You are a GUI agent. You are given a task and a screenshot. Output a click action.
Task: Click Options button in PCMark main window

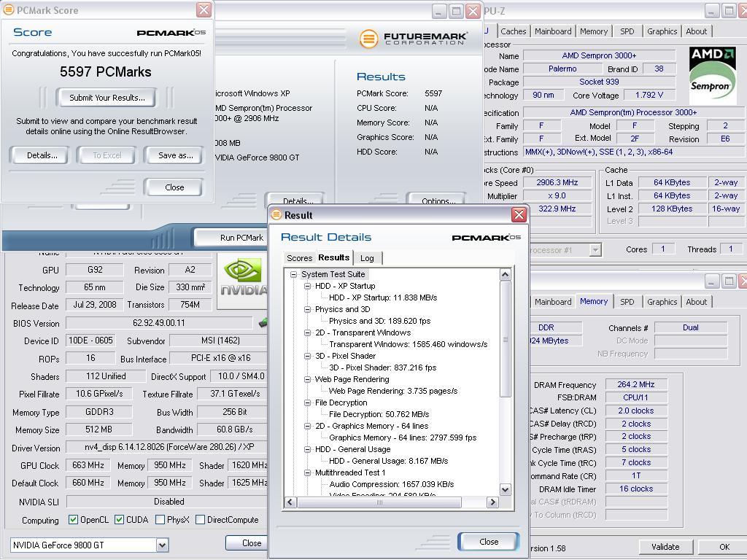tap(438, 200)
